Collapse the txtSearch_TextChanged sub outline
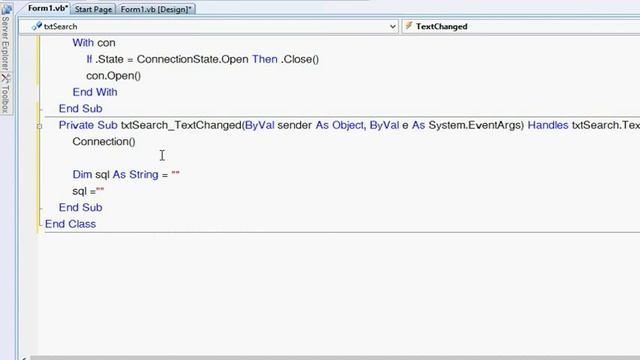 pyautogui.click(x=39, y=126)
